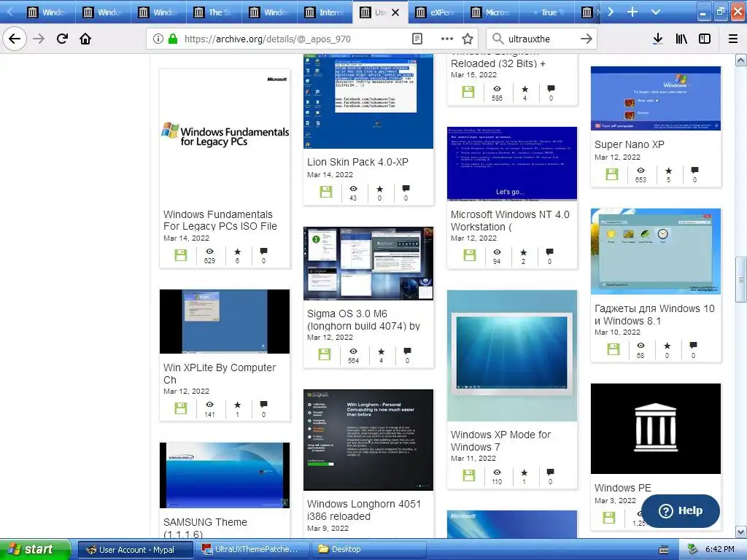The width and height of the screenshot is (747, 560).
Task: Go back to the previous page
Action: [15, 39]
